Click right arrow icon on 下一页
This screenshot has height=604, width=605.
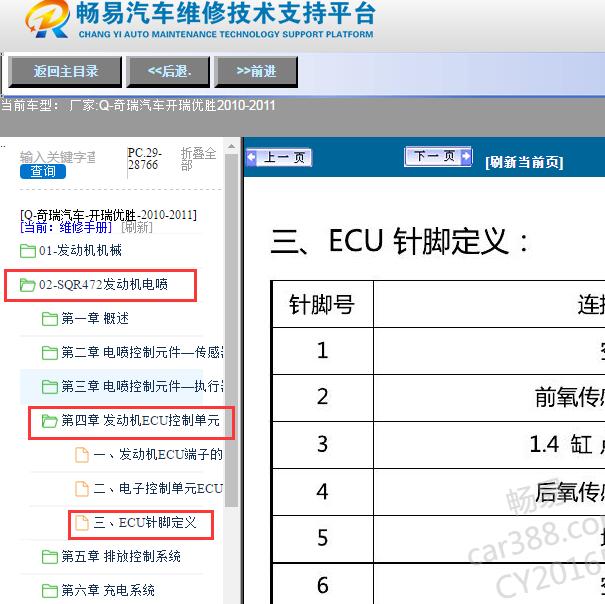(466, 156)
